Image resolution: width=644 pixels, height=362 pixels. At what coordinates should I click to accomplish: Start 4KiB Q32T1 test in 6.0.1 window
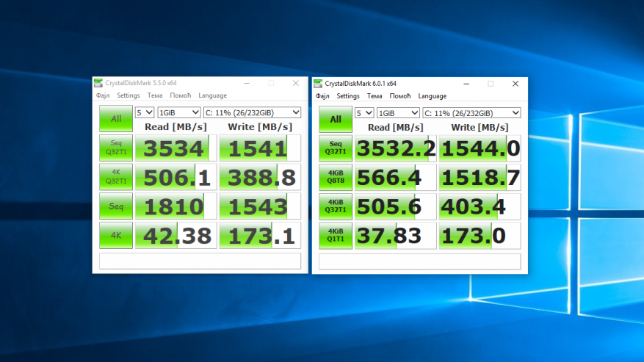[x=336, y=206]
